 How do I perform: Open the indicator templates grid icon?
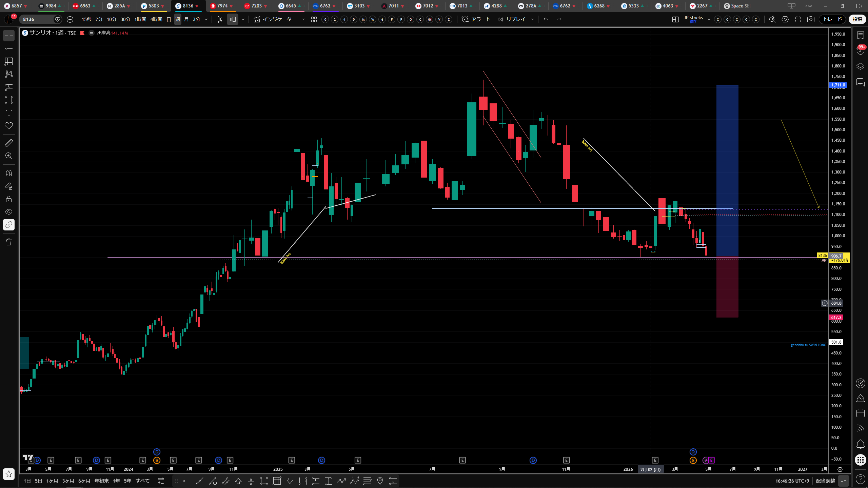(x=314, y=19)
